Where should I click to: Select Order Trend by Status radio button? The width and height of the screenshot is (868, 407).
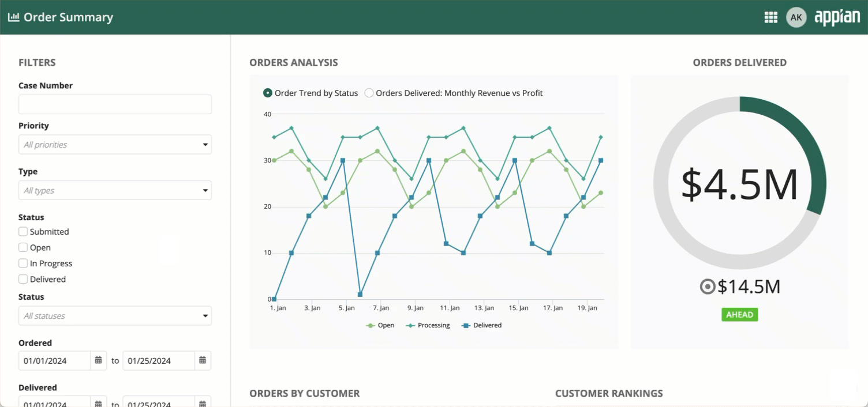click(x=268, y=93)
